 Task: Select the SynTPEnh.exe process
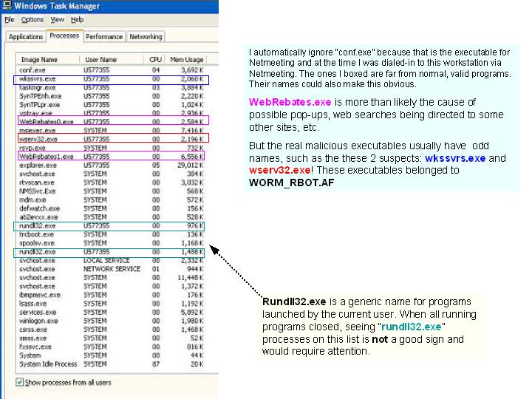point(112,96)
